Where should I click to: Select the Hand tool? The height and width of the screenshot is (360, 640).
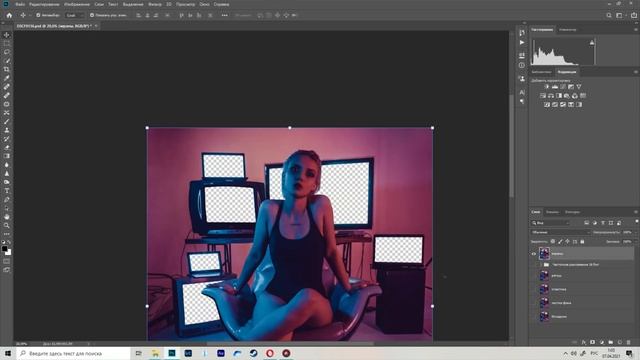7,217
